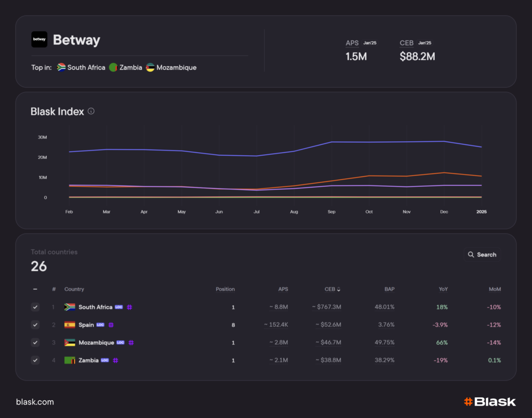Click the Betway logo icon
This screenshot has width=532, height=418.
(39, 39)
